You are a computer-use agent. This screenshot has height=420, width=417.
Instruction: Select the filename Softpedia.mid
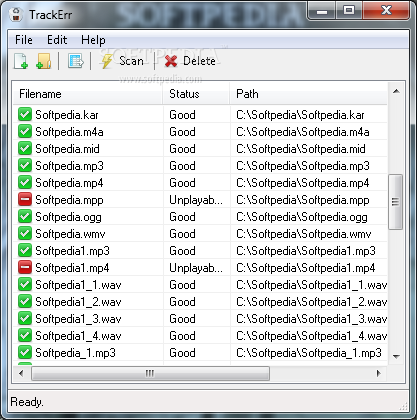[x=68, y=149]
